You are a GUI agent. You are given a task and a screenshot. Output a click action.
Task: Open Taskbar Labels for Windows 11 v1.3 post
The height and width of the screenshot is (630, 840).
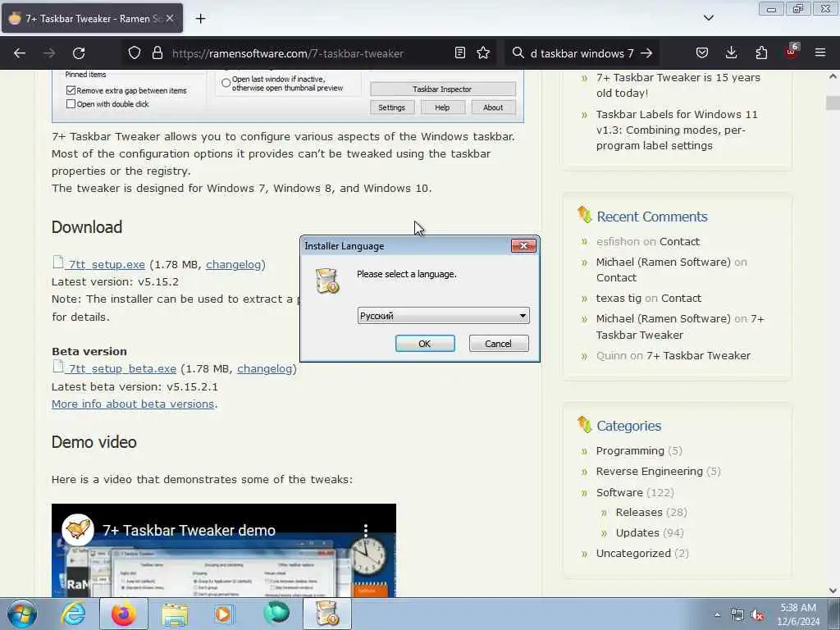click(x=677, y=130)
